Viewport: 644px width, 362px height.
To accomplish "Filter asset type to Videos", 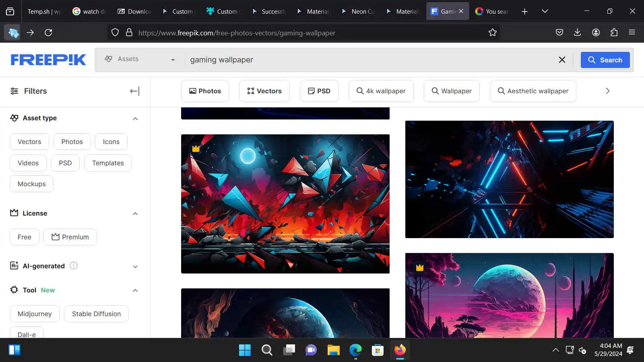I will [28, 163].
